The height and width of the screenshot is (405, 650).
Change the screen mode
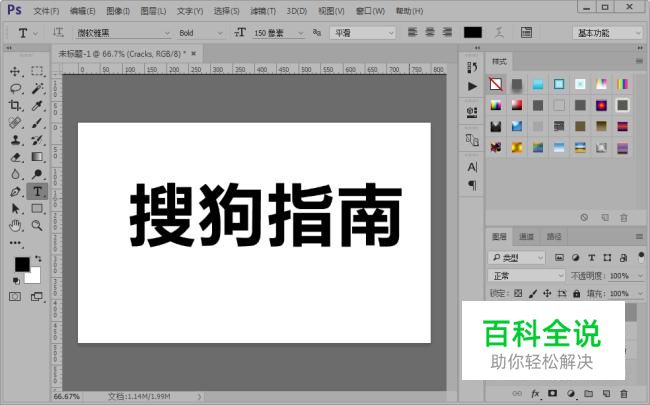[37, 297]
